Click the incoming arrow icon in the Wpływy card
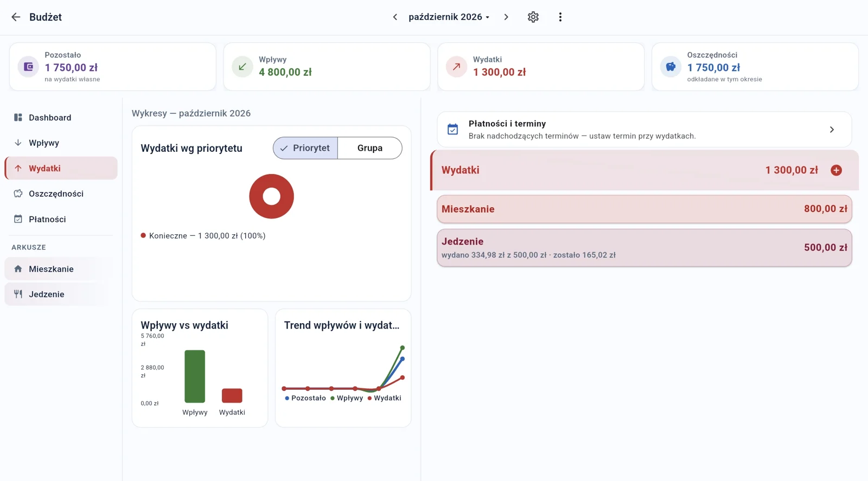Screen dimensions: 868x481 tap(242, 67)
